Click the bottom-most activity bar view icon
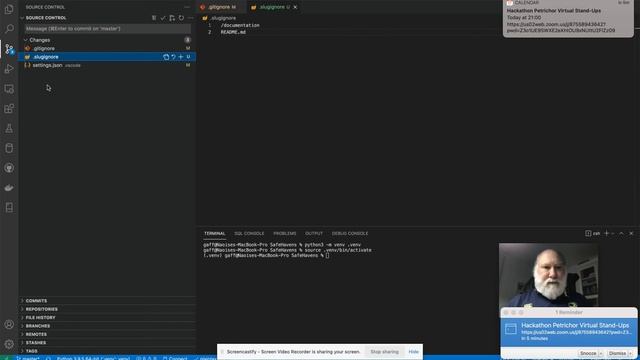This screenshot has width=640, height=360. pyautogui.click(x=9, y=207)
